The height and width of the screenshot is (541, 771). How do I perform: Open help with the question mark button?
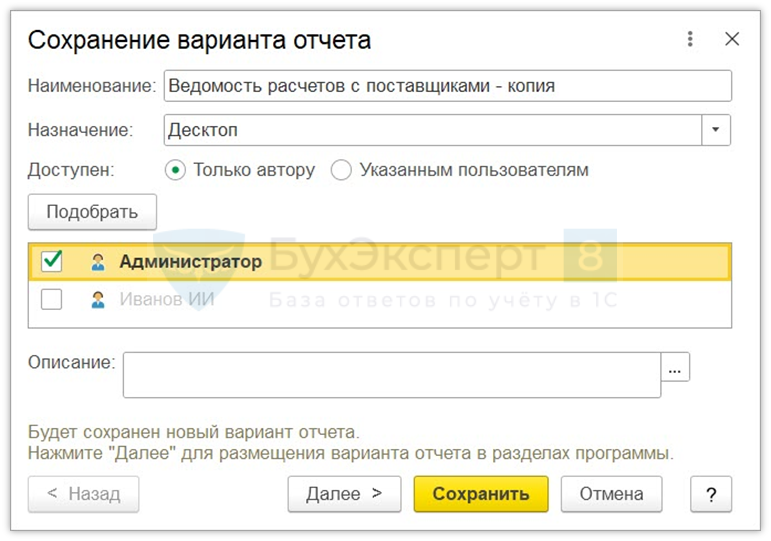pos(711,494)
